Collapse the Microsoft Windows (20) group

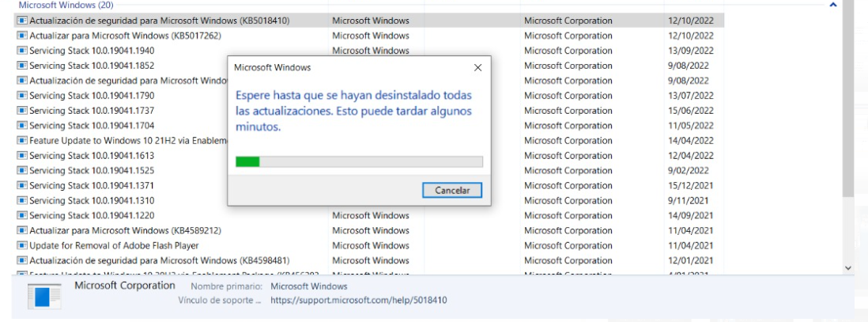tap(832, 5)
